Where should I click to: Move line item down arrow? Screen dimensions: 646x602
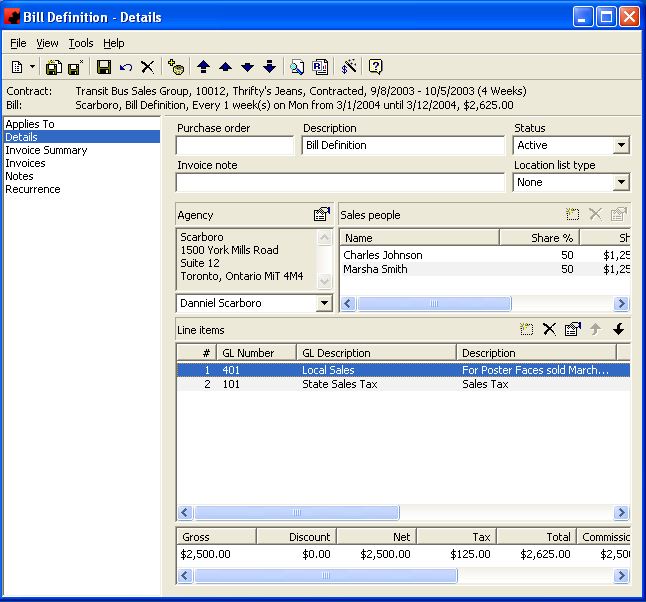(x=619, y=329)
